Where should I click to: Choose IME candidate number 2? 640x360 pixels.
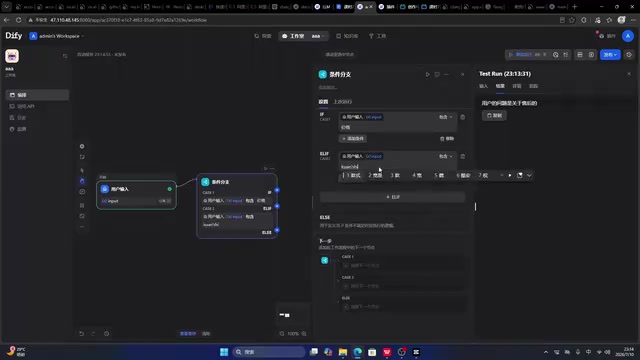(375, 176)
